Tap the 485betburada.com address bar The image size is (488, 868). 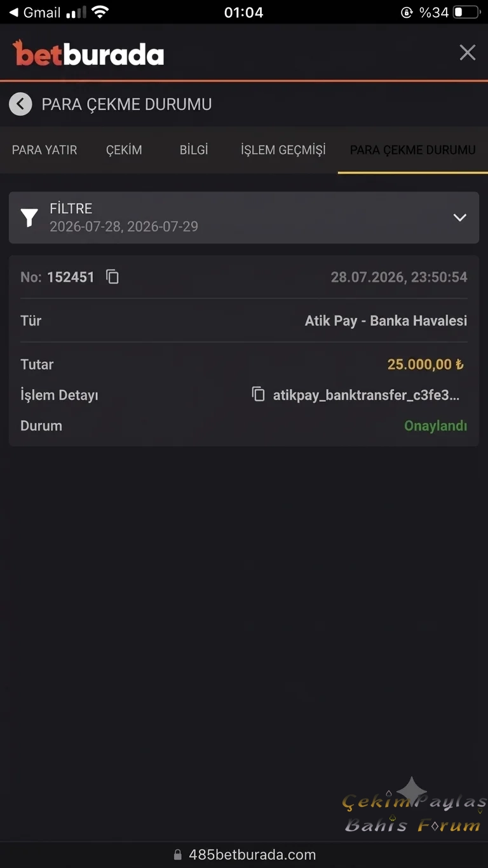pyautogui.click(x=244, y=855)
